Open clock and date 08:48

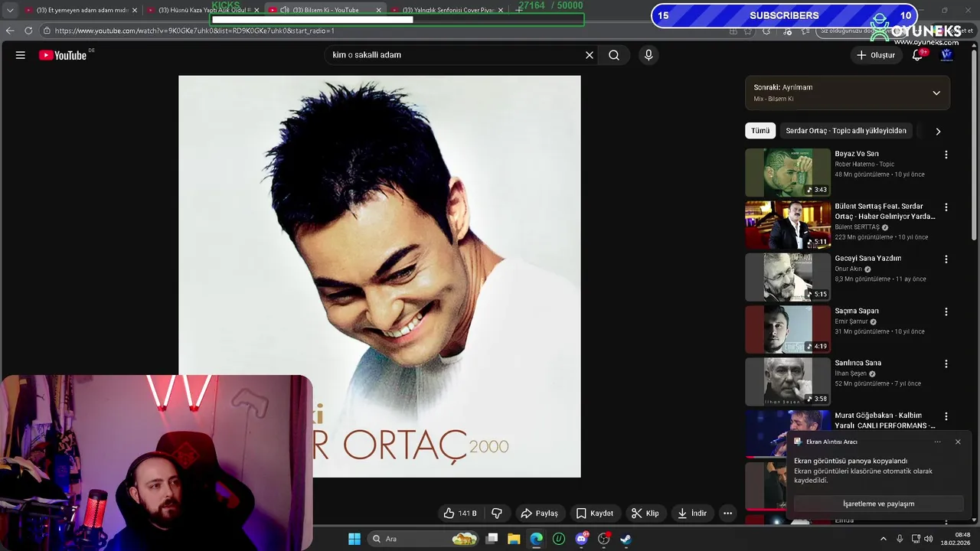click(956, 539)
